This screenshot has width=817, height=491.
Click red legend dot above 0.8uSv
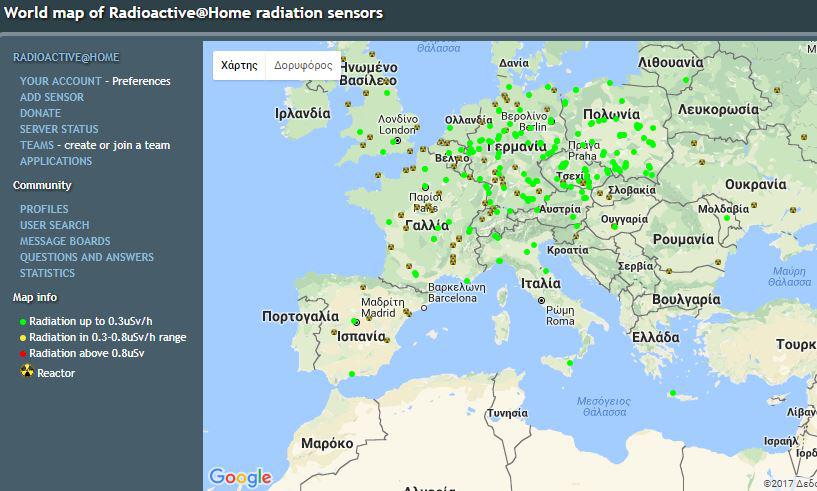tap(23, 354)
